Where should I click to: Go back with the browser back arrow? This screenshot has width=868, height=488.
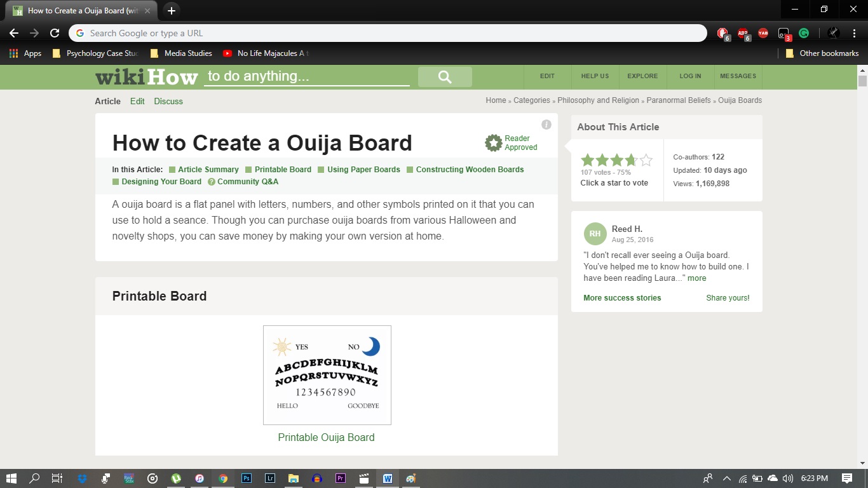[x=14, y=33]
